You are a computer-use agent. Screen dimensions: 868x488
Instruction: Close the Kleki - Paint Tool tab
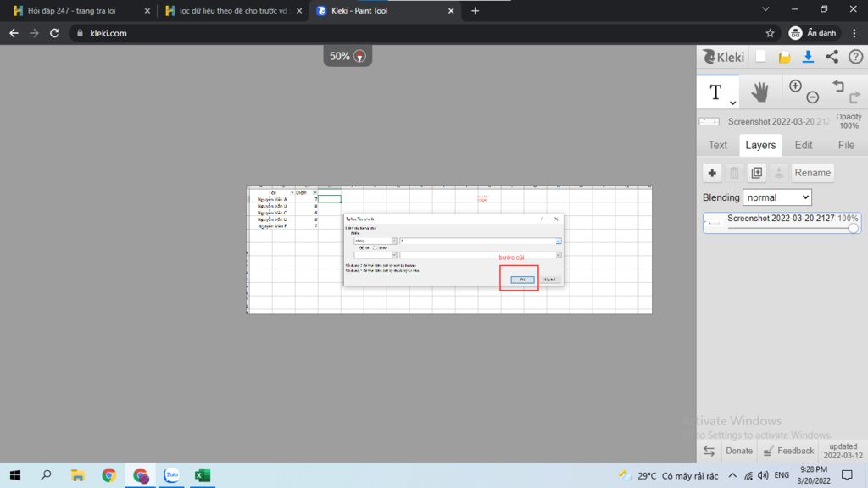(451, 10)
